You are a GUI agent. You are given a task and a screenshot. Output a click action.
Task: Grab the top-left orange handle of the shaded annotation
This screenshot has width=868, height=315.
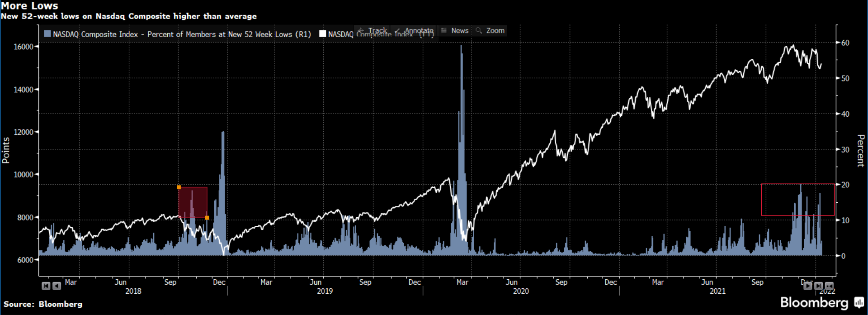click(179, 187)
